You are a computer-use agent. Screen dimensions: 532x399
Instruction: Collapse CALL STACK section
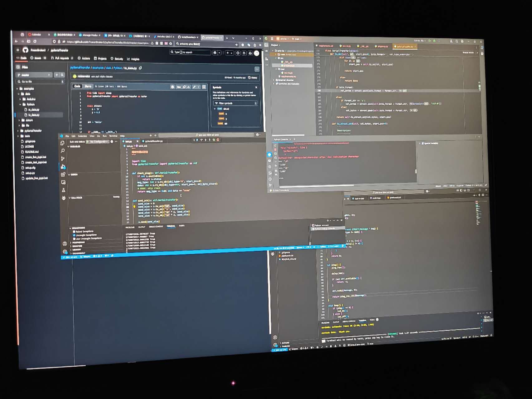(76, 198)
